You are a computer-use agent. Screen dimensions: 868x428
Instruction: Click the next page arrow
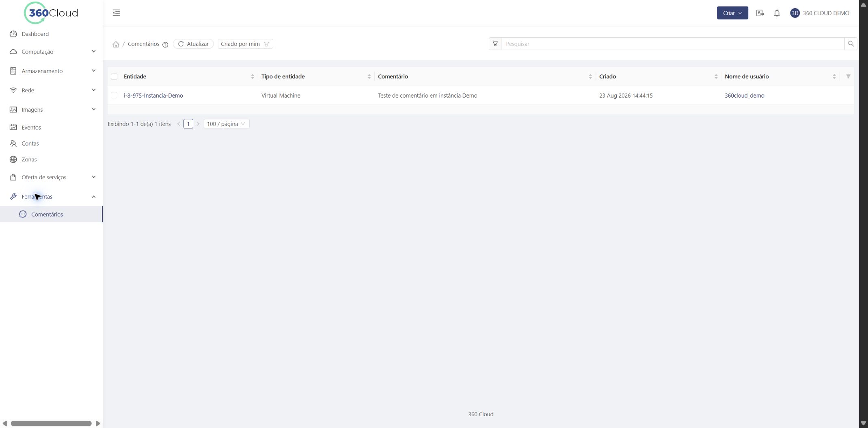click(198, 124)
